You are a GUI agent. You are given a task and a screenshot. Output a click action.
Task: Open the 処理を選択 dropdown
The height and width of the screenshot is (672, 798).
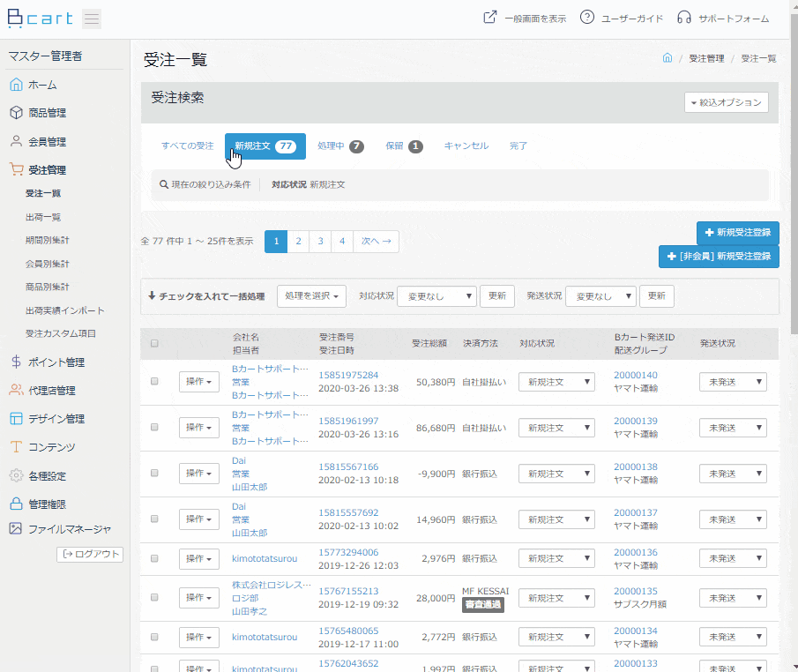[x=311, y=295]
